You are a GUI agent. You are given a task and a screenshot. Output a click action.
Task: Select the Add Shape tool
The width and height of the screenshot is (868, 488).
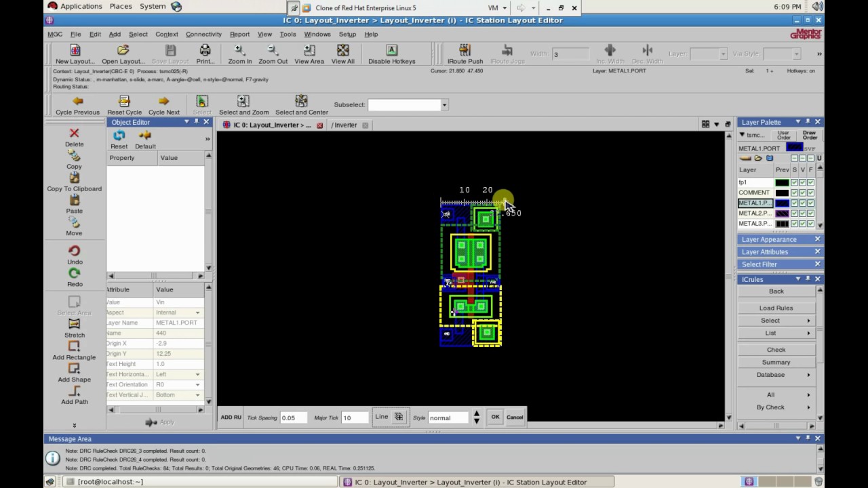tap(75, 369)
